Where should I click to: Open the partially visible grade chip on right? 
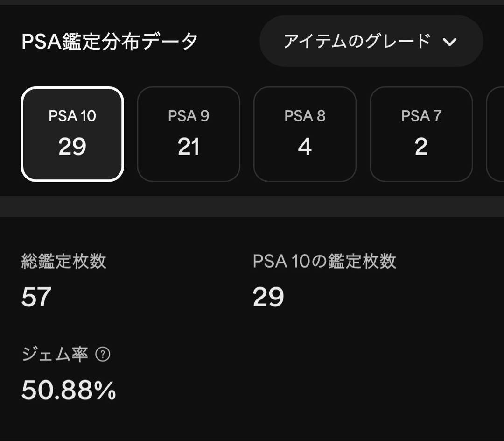click(497, 133)
